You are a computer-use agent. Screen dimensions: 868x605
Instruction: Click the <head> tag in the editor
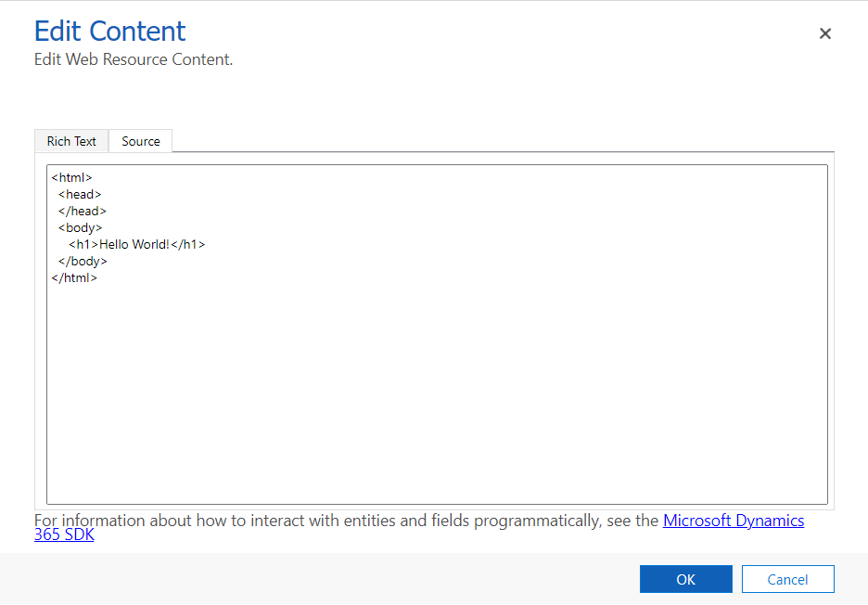pos(80,194)
